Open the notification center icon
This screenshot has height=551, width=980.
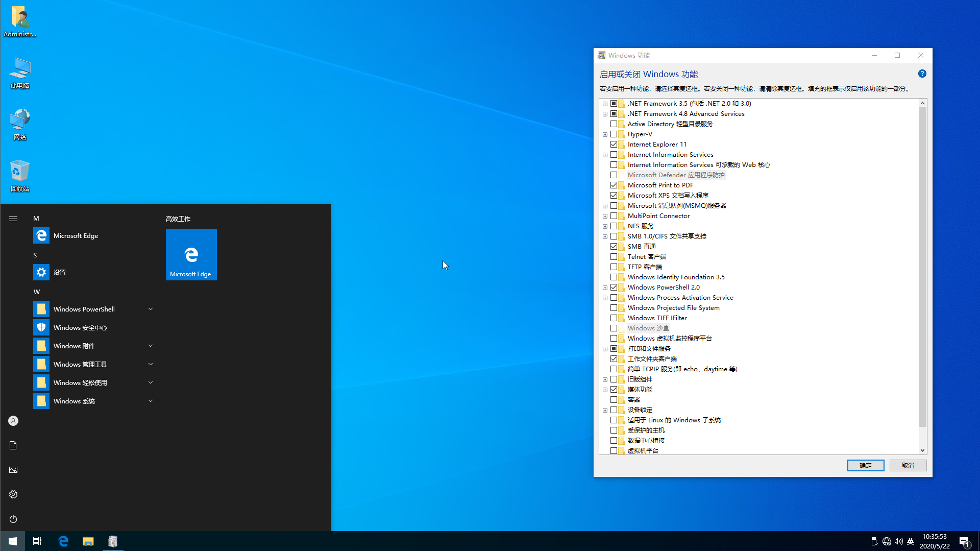(964, 541)
